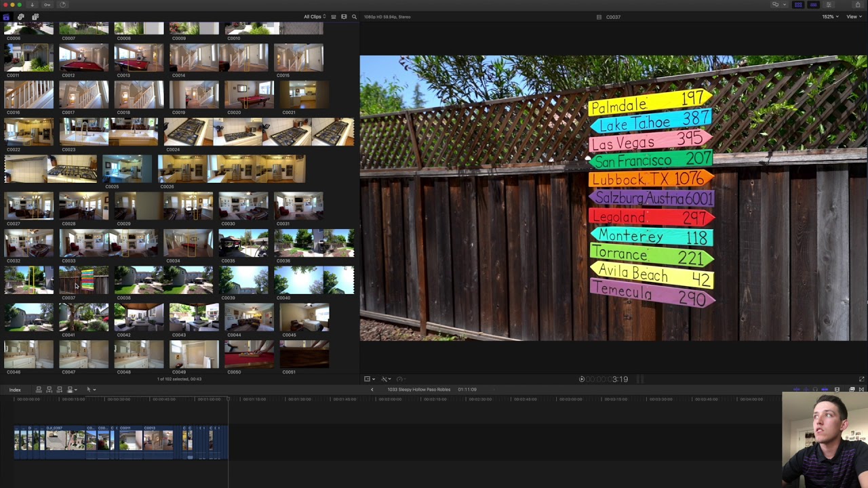Viewport: 868px width, 488px height.
Task: Click the workflow layout icon
Action: tap(775, 5)
